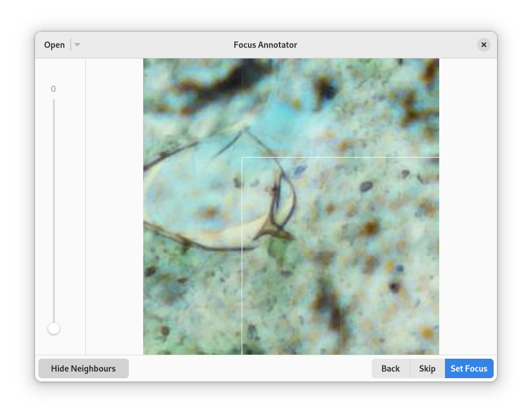Toggle the Hide Neighbours button
Viewport: 532px width, 420px height.
(84, 368)
